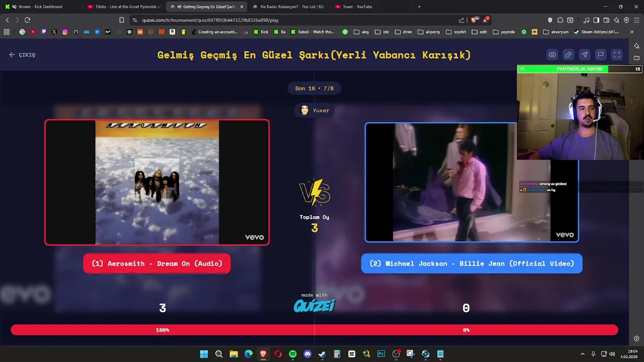The width and height of the screenshot is (644, 362).
Task: Go back in browser history
Action: (7, 20)
